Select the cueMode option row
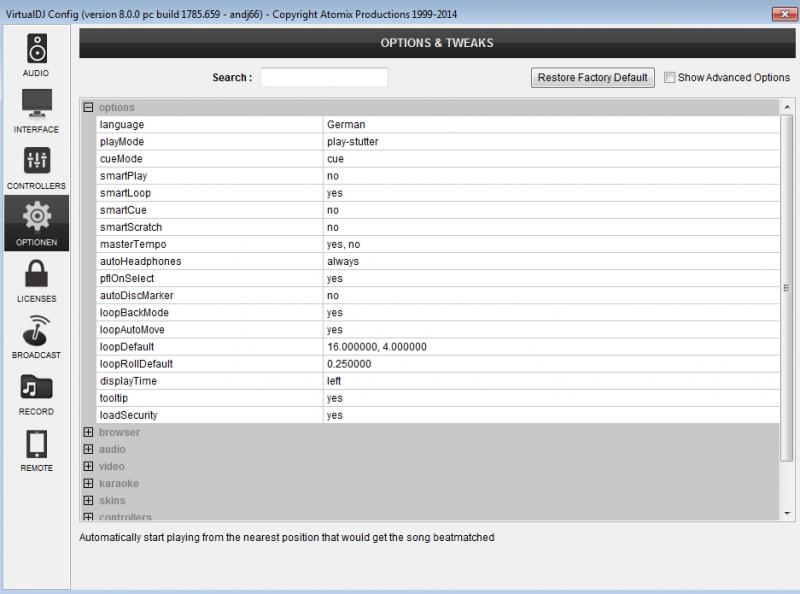 (438, 159)
